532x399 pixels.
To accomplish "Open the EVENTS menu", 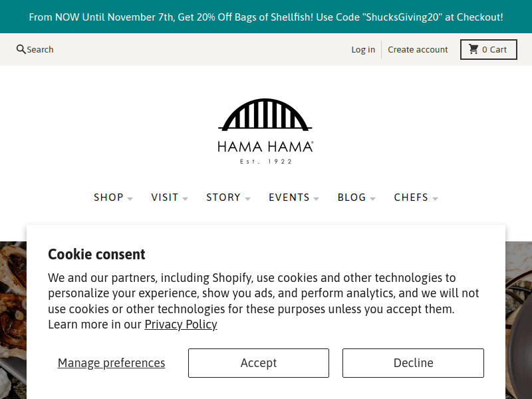I will 289,198.
